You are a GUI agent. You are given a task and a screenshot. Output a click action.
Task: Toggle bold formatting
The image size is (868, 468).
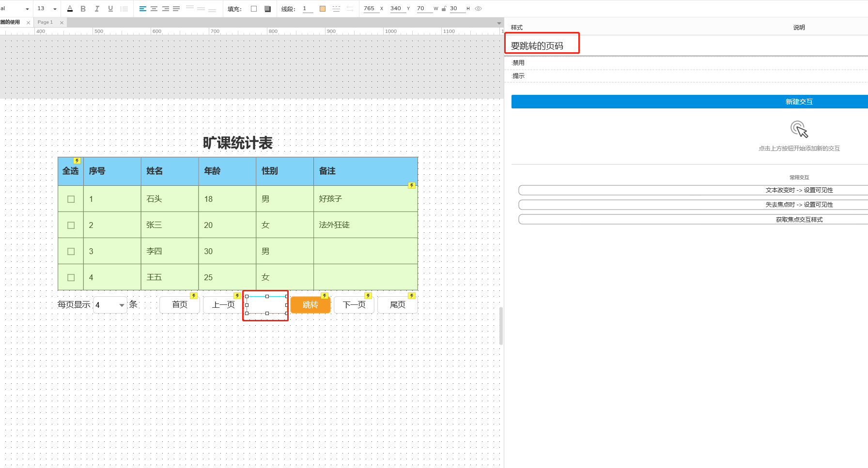tap(83, 9)
